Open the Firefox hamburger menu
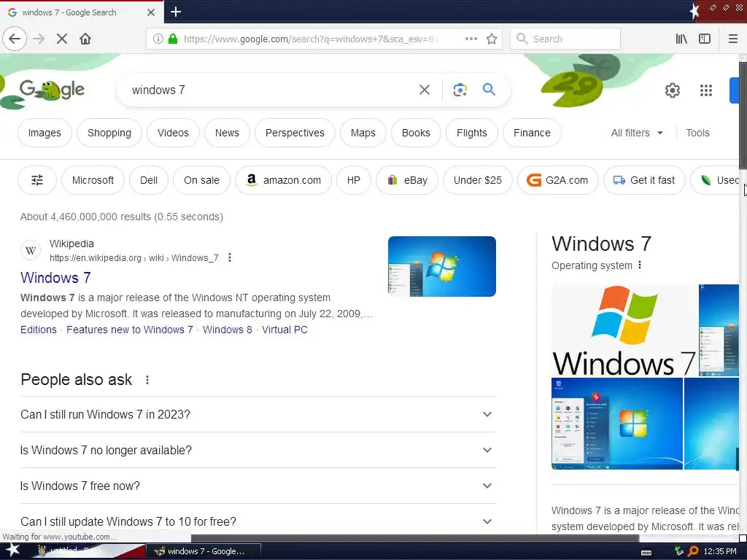Image resolution: width=747 pixels, height=560 pixels. tap(732, 39)
